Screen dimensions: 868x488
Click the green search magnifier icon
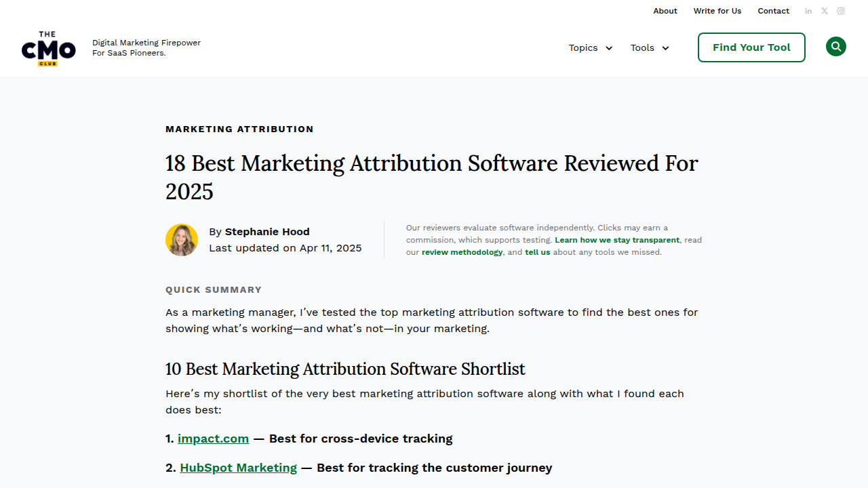pyautogui.click(x=836, y=47)
